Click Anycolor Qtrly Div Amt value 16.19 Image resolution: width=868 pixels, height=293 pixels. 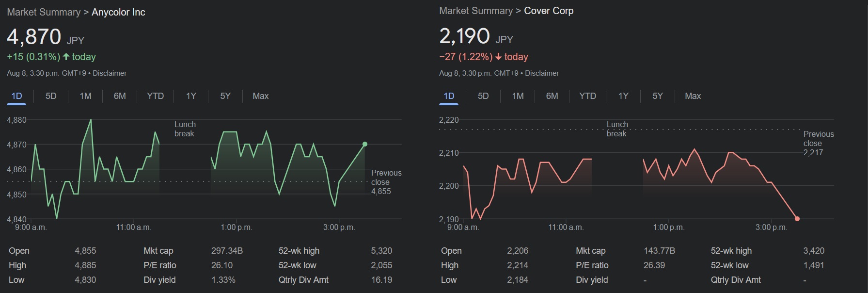click(381, 280)
